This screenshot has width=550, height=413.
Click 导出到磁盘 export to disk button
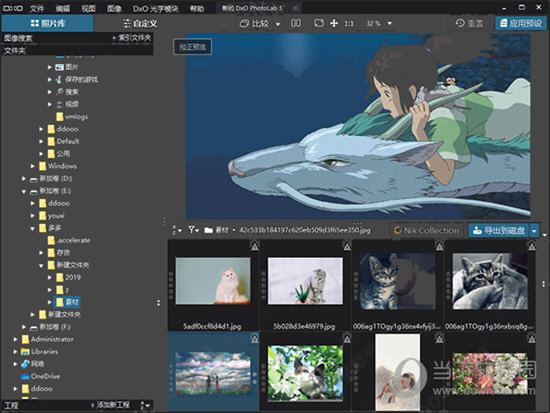click(499, 231)
